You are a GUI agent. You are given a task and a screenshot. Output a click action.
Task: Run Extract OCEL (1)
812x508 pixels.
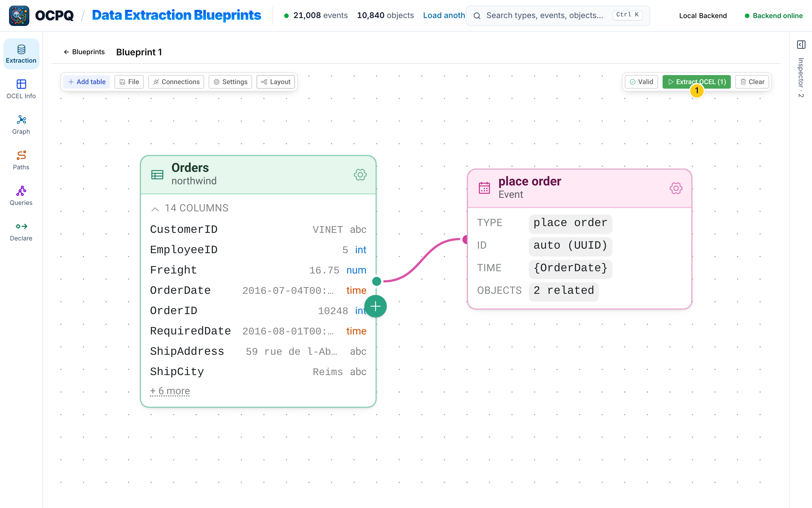[696, 82]
